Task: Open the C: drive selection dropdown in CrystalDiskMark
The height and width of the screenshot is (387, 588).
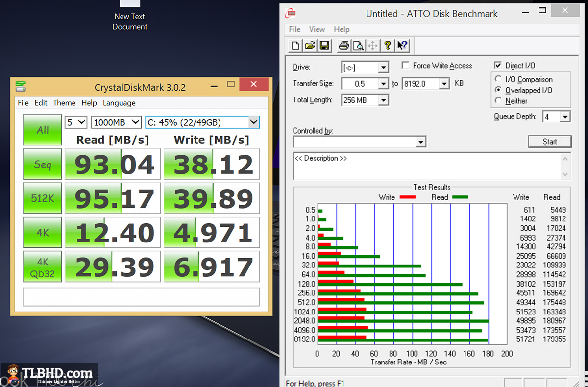Action: pyautogui.click(x=202, y=122)
